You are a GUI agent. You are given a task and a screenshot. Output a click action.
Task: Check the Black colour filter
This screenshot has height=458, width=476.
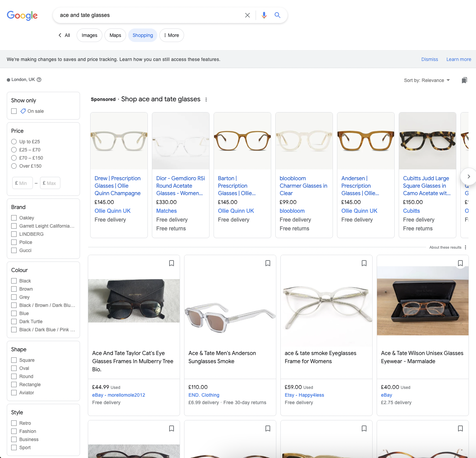[x=14, y=281]
